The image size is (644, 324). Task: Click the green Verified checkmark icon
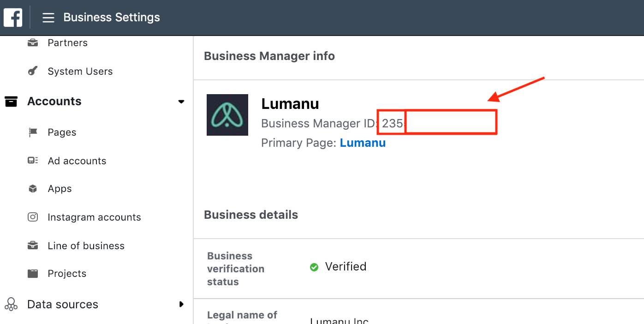pos(314,267)
